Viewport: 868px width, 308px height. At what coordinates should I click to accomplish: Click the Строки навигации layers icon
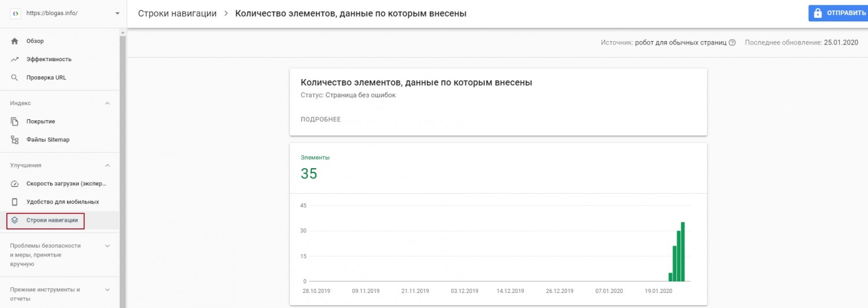[x=15, y=220]
